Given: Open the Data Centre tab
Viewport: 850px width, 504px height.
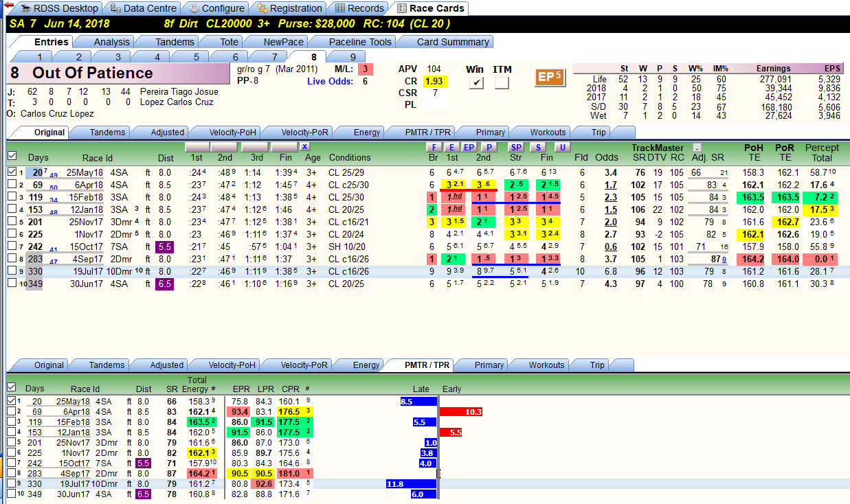Looking at the screenshot, I should click(142, 8).
